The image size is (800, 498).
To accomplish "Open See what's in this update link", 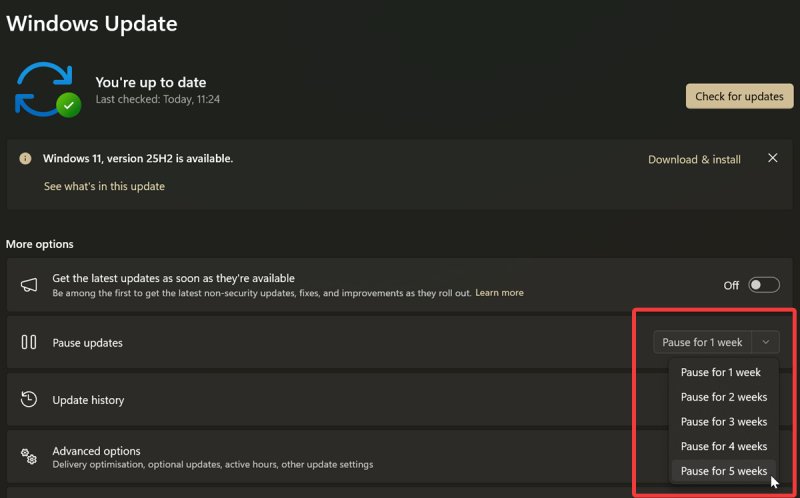I will (x=104, y=187).
